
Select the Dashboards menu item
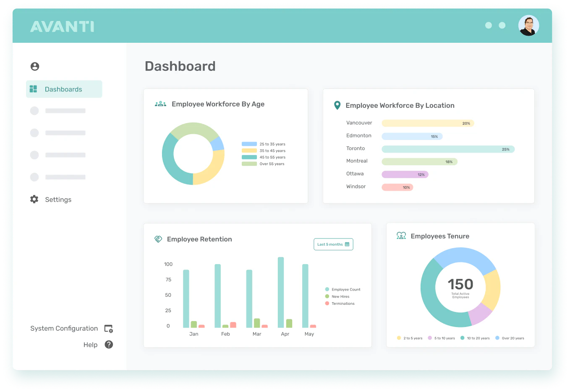63,89
